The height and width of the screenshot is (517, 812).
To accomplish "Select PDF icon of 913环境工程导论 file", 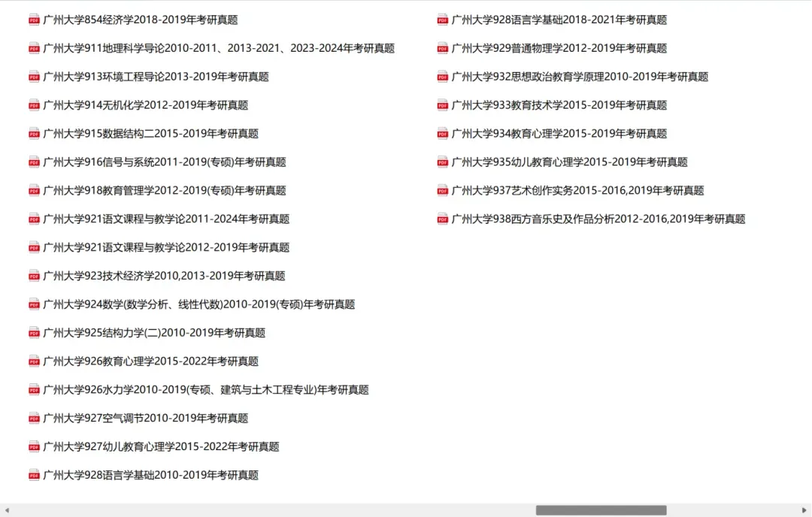I will [34, 77].
